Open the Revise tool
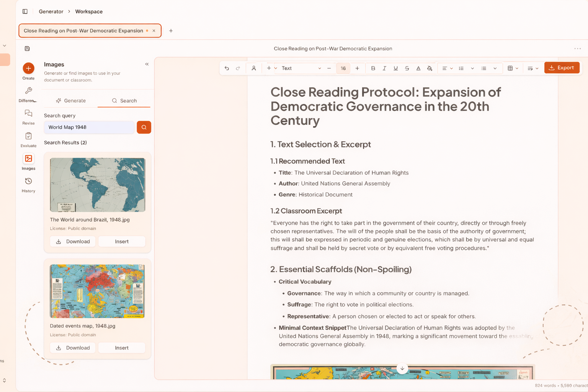The image size is (588, 392). tap(28, 117)
